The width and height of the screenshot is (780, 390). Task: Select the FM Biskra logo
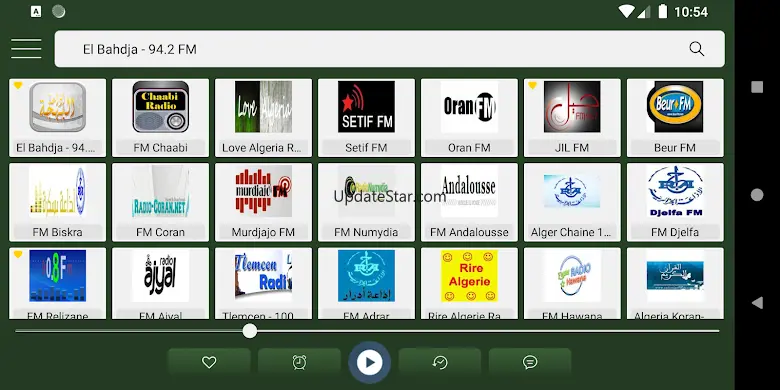(58, 192)
